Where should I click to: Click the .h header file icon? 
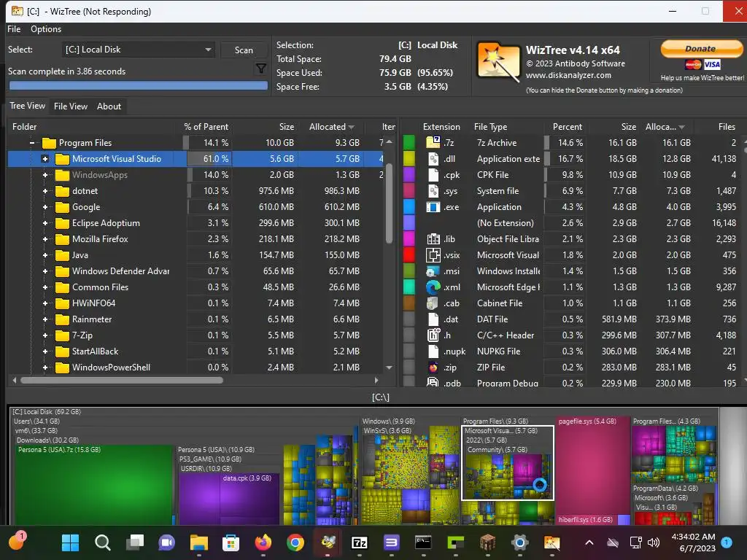433,335
